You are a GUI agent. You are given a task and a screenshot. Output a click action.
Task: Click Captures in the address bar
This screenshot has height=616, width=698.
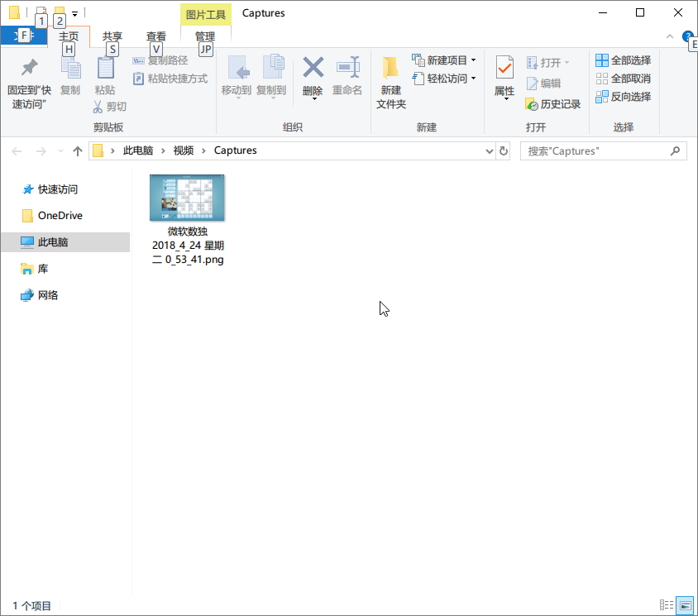pyautogui.click(x=235, y=150)
